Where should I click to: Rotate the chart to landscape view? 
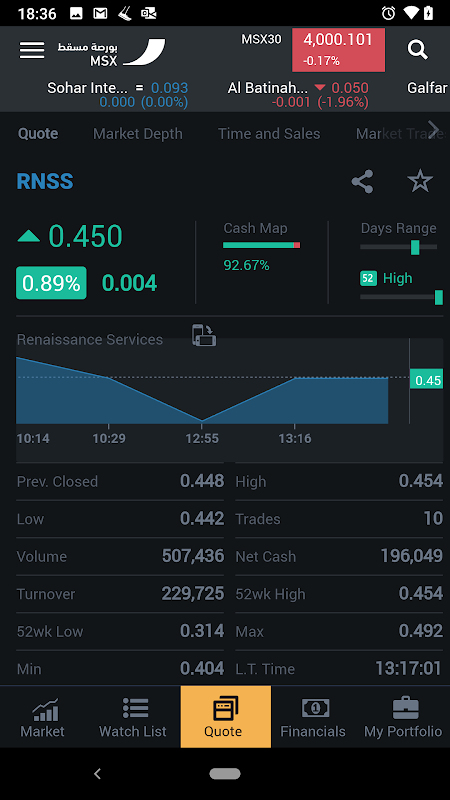coord(204,335)
